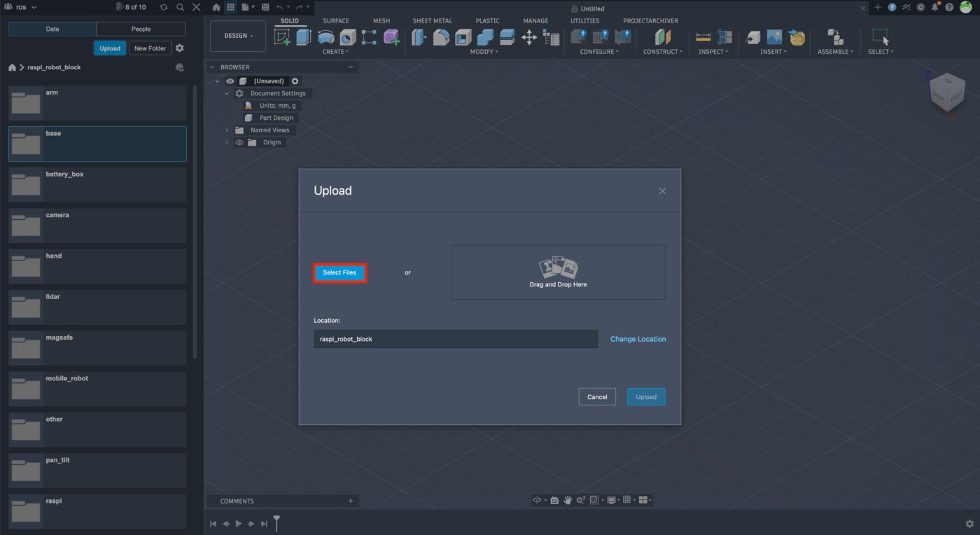Select the Fillet tool icon
This screenshot has height=535, width=980.
[441, 37]
